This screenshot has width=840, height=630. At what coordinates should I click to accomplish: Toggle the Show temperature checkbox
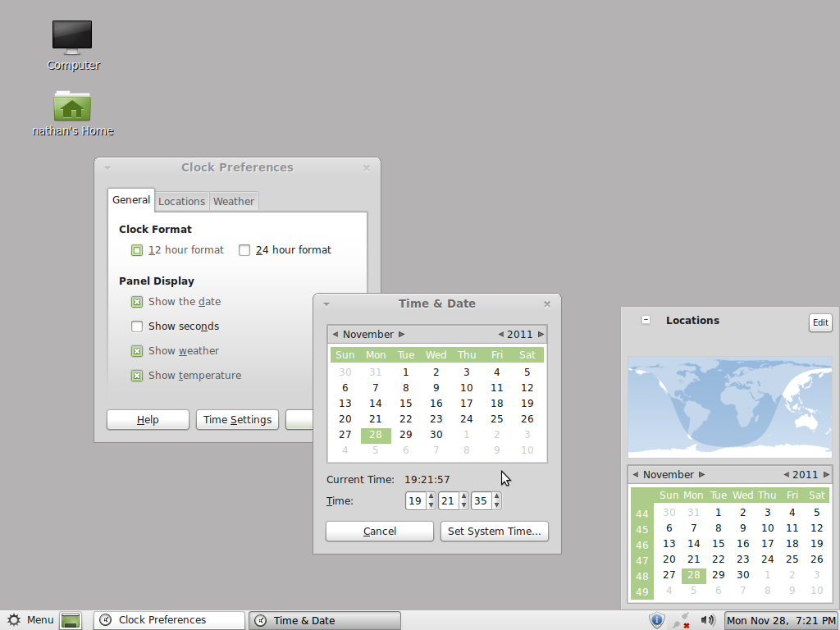point(137,376)
